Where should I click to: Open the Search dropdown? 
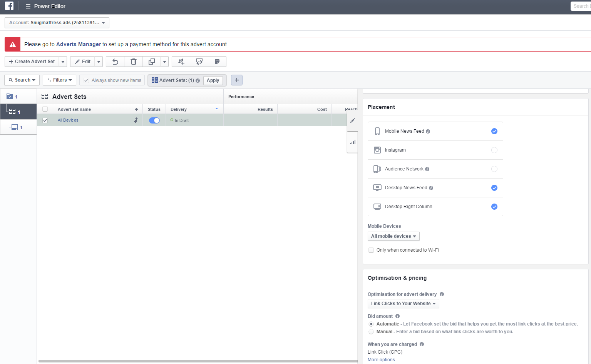(x=22, y=80)
